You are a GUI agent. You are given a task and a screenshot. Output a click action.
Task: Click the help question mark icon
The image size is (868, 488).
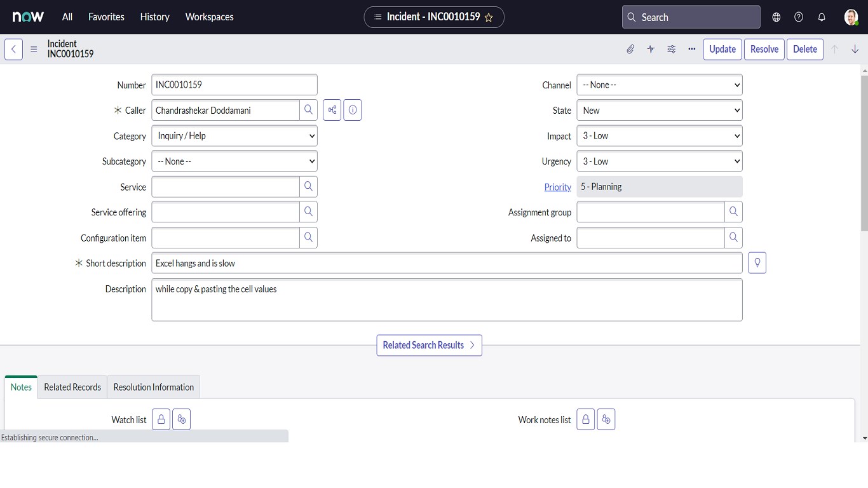[799, 17]
